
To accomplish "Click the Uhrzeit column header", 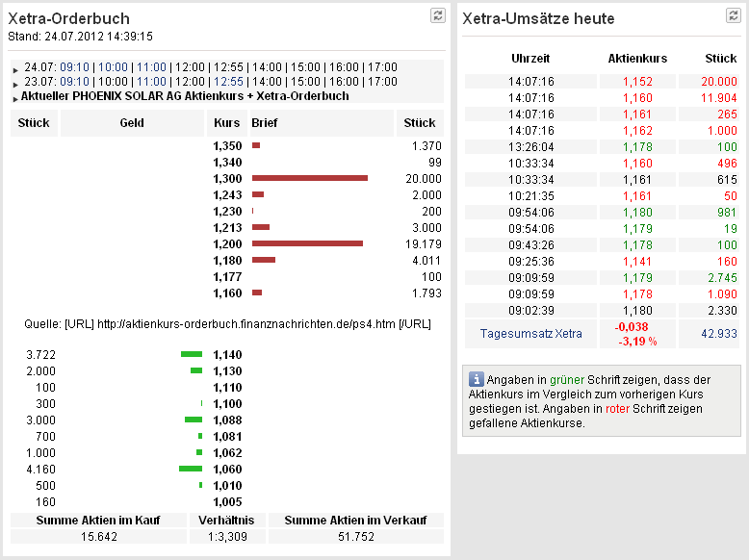I will pos(530,59).
